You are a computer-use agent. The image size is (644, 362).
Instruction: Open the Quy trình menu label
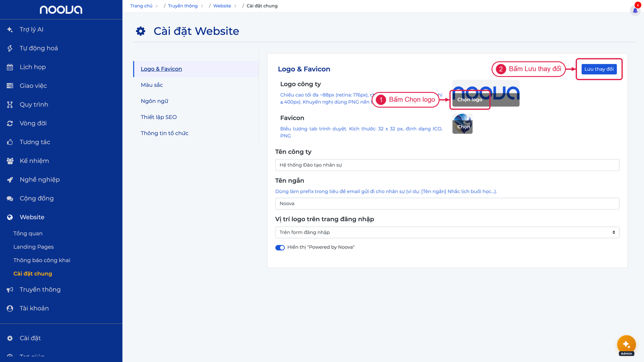[x=34, y=105]
